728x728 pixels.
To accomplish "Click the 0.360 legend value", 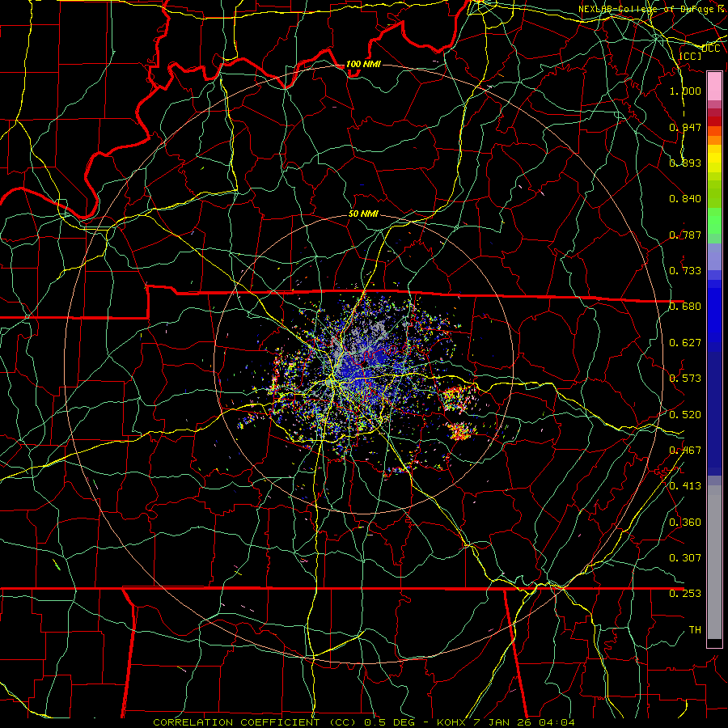I will (685, 523).
